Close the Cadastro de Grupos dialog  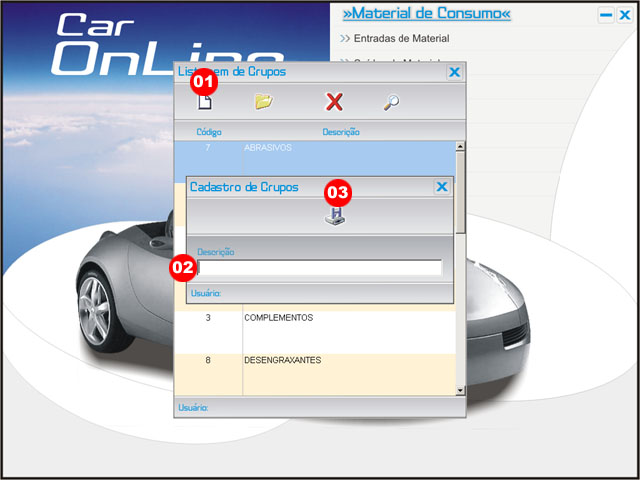pyautogui.click(x=442, y=187)
